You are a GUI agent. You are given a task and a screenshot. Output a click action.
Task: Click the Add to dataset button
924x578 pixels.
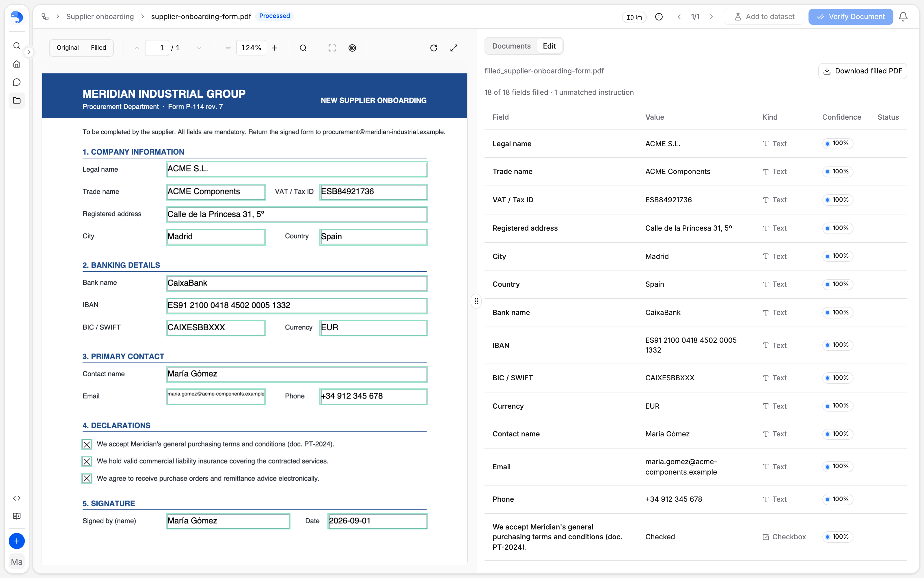(764, 16)
